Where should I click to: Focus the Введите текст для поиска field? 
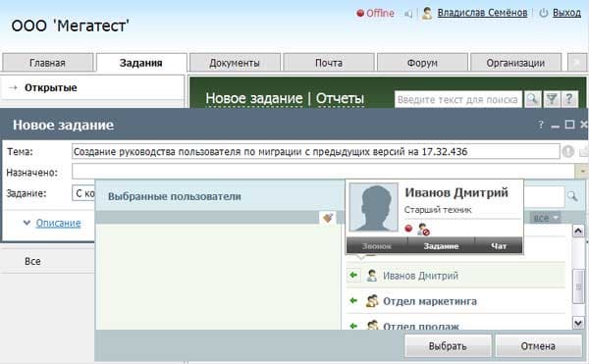pos(457,99)
